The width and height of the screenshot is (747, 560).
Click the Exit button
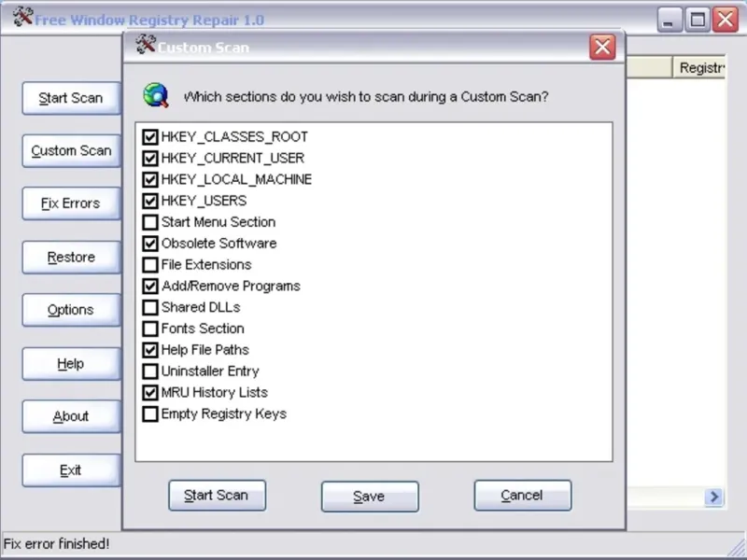(72, 470)
